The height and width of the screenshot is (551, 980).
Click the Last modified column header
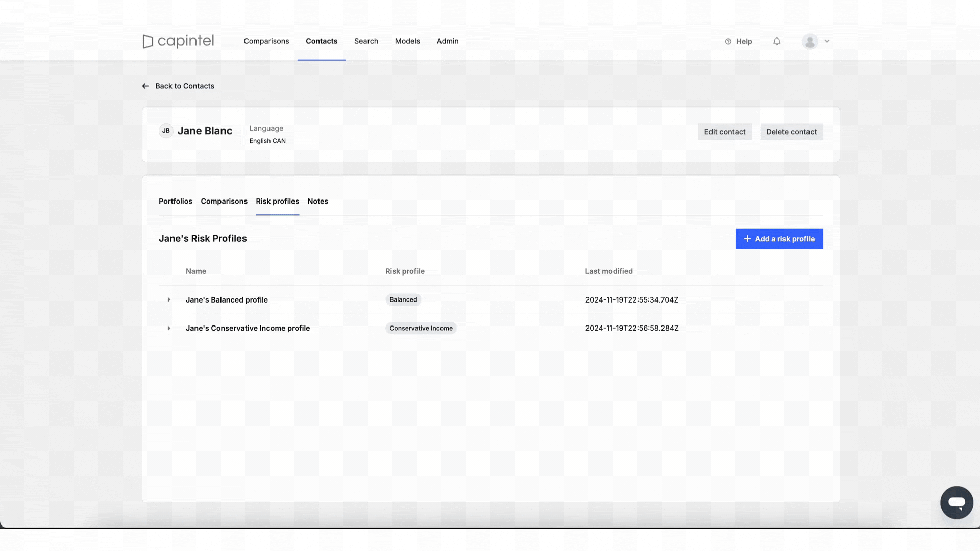pyautogui.click(x=609, y=271)
